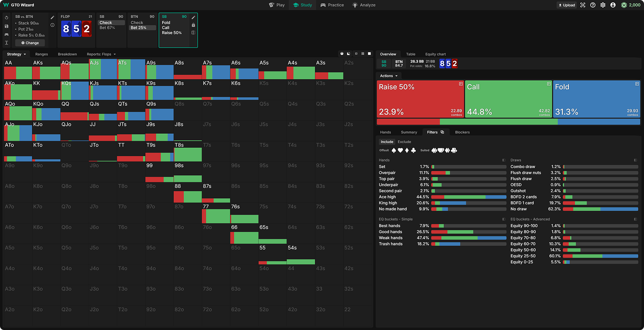Open the Blockers tab

pyautogui.click(x=462, y=132)
